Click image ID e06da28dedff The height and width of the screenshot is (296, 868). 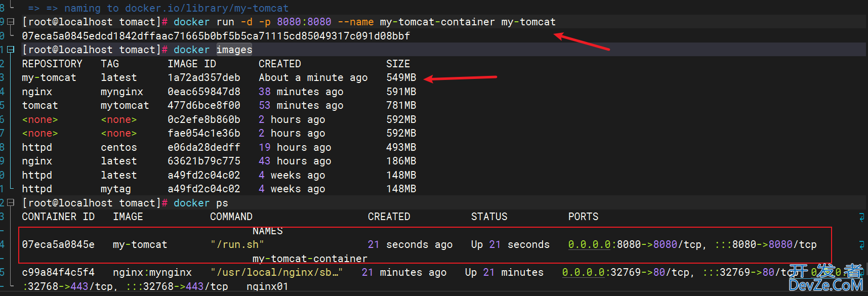click(204, 147)
